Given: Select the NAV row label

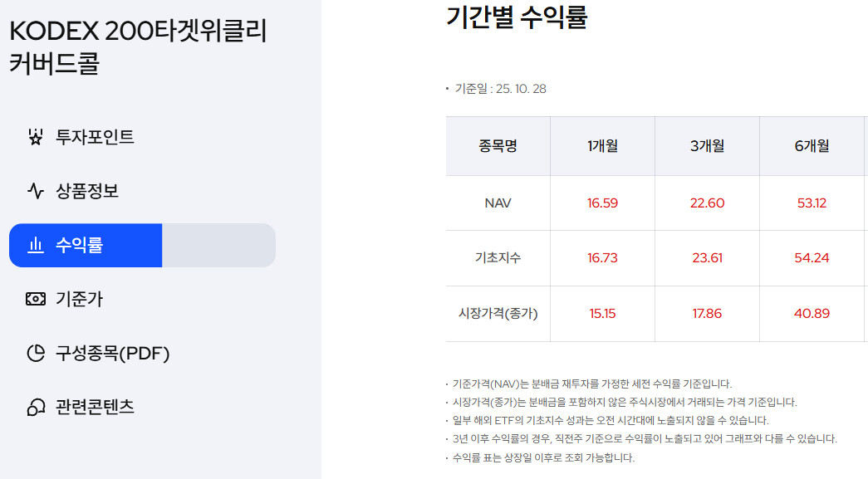Looking at the screenshot, I should pyautogui.click(x=498, y=203).
